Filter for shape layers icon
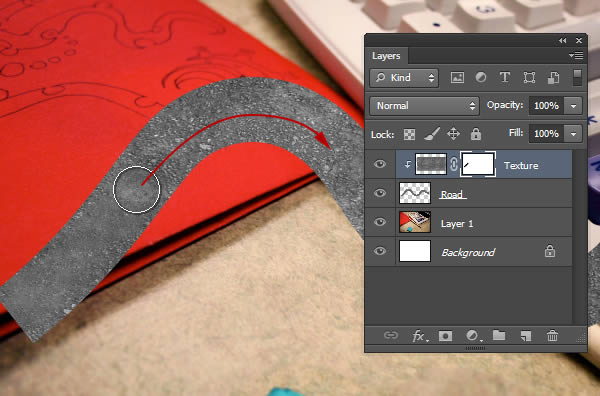This screenshot has width=600, height=396. coord(529,78)
